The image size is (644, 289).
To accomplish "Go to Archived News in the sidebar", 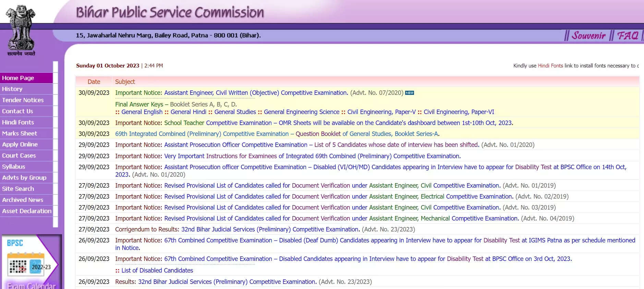I will [27, 200].
